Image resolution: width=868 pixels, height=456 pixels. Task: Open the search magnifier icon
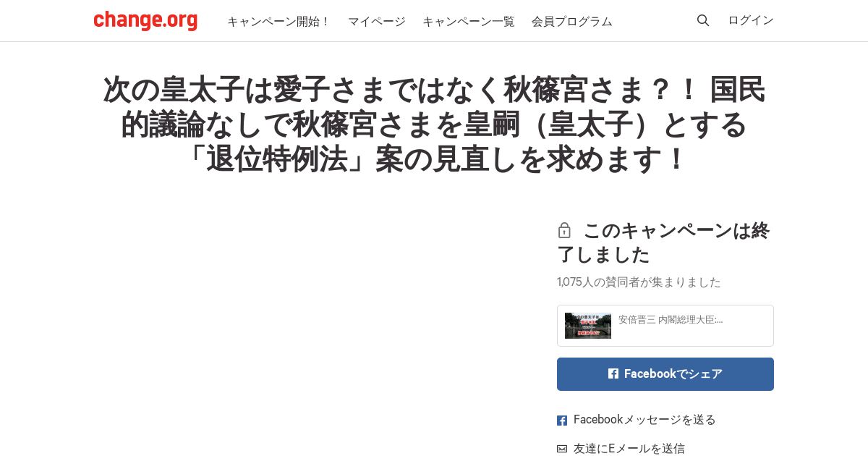pyautogui.click(x=703, y=20)
